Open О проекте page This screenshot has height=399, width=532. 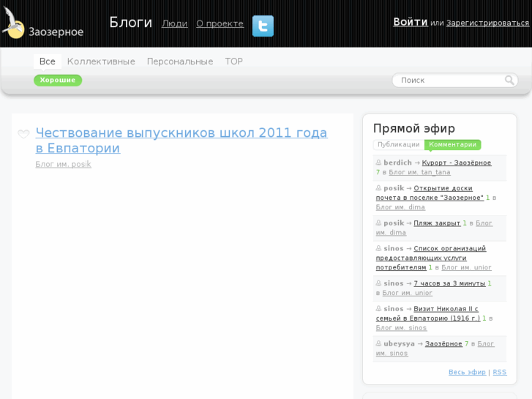point(220,23)
